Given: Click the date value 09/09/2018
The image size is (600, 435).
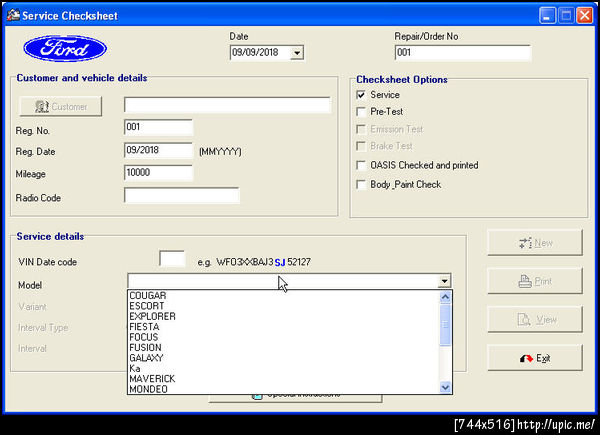Looking at the screenshot, I should coord(255,52).
